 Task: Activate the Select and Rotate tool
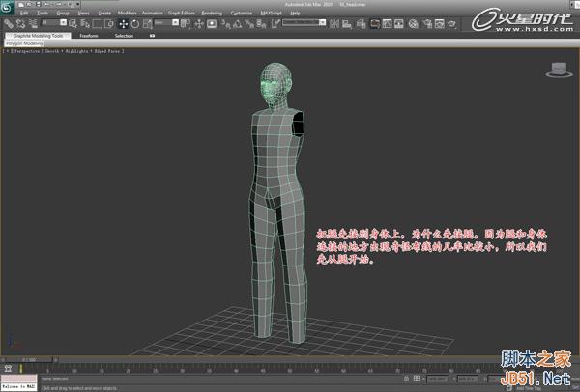click(x=135, y=24)
